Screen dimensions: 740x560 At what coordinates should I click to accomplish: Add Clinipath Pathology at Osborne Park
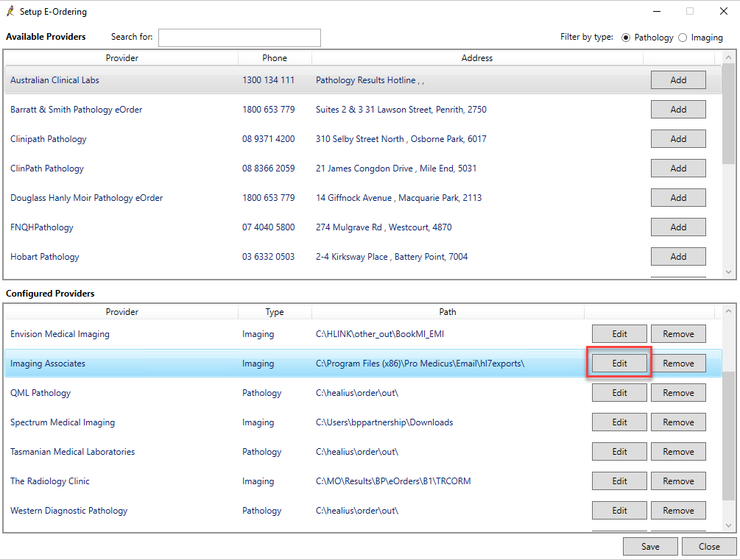678,138
